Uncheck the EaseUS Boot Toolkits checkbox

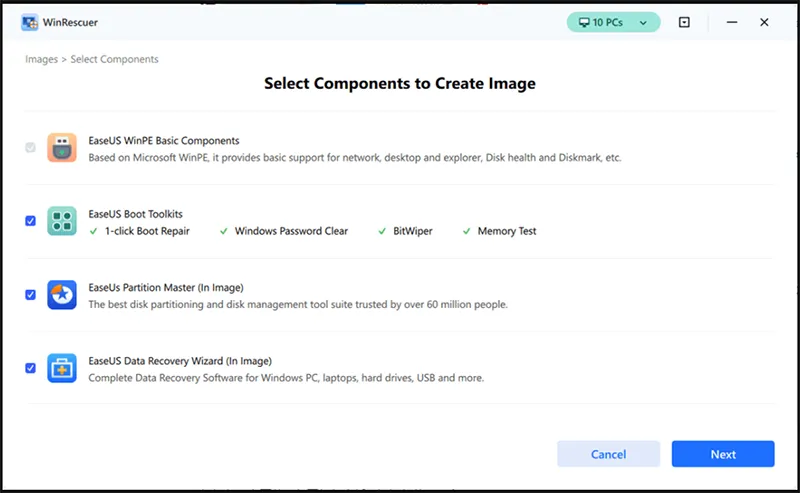[31, 221]
